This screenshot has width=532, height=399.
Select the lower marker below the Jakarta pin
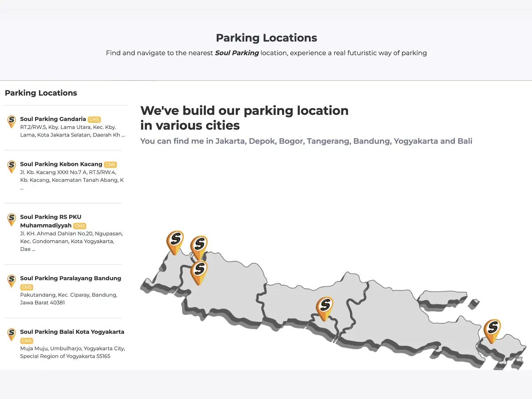(199, 273)
